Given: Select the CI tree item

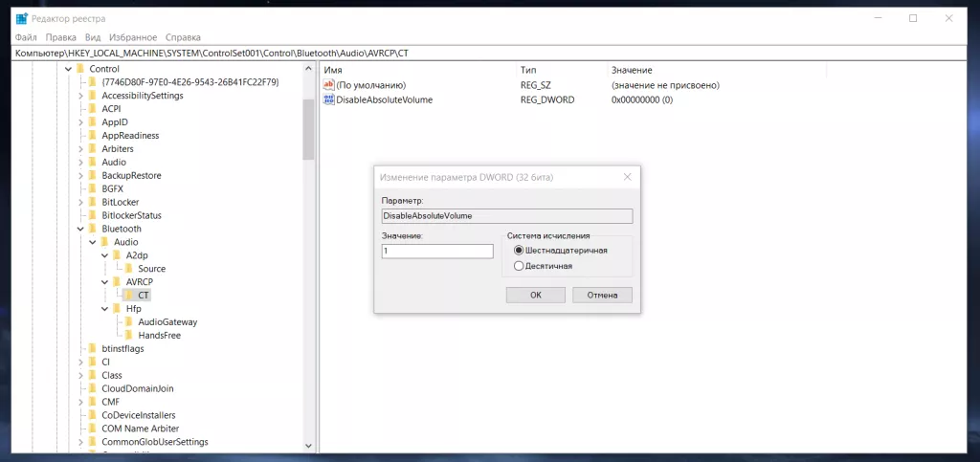Looking at the screenshot, I should point(105,363).
